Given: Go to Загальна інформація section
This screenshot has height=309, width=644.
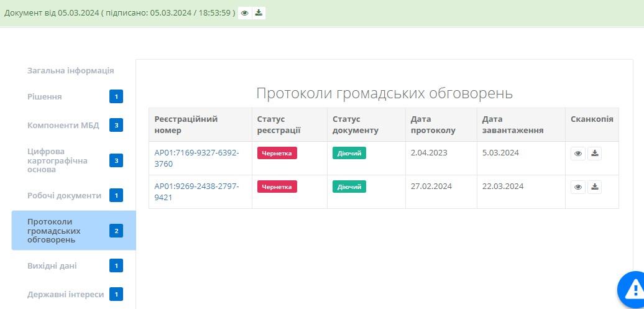Looking at the screenshot, I should (70, 70).
